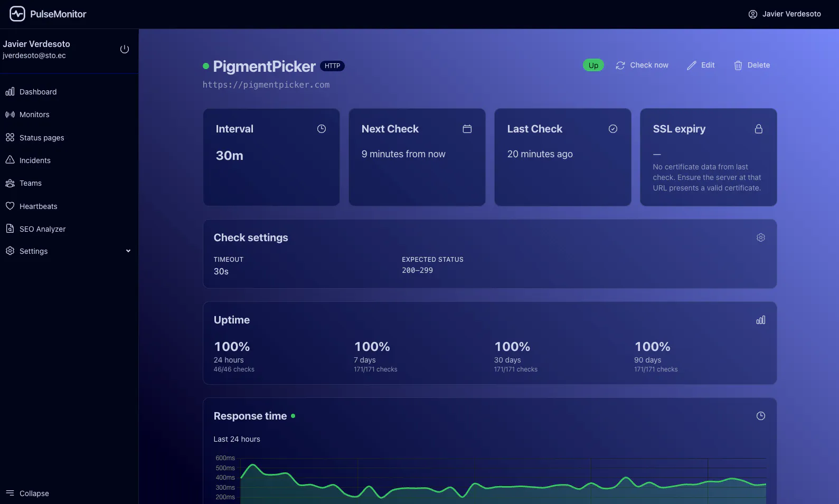Open Dashboard from the sidebar

(69, 92)
